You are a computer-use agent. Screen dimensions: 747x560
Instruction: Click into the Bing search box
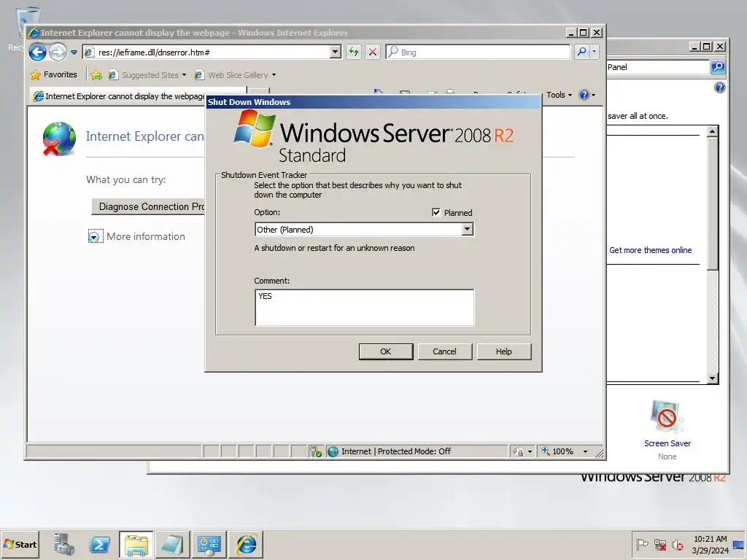478,52
